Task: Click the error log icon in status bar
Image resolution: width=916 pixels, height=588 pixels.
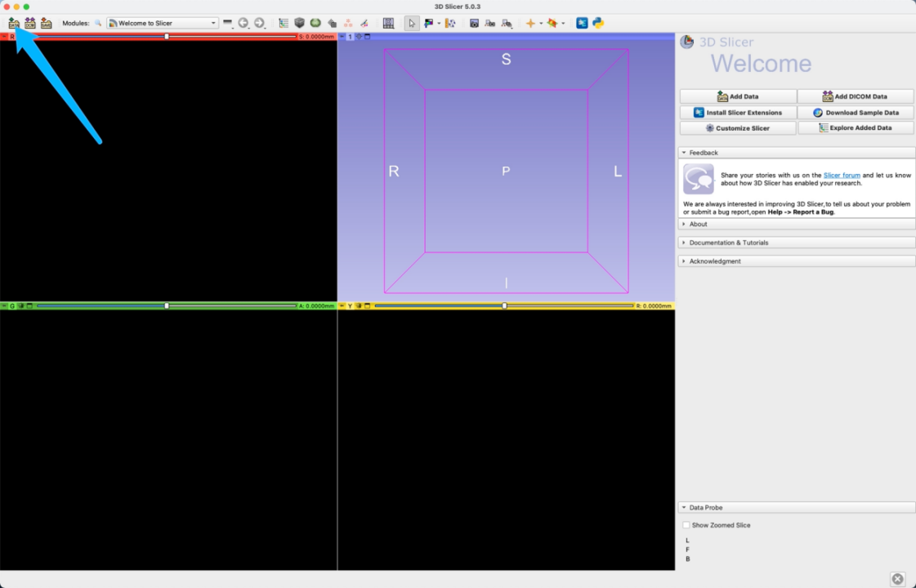Action: pyautogui.click(x=898, y=579)
